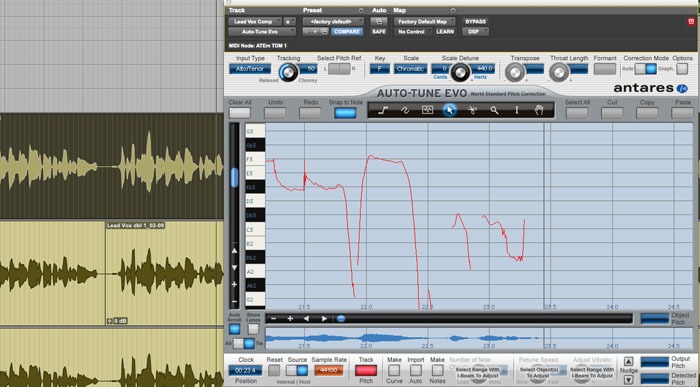Open the DSP dropdown
700x387 pixels.
pyautogui.click(x=475, y=32)
